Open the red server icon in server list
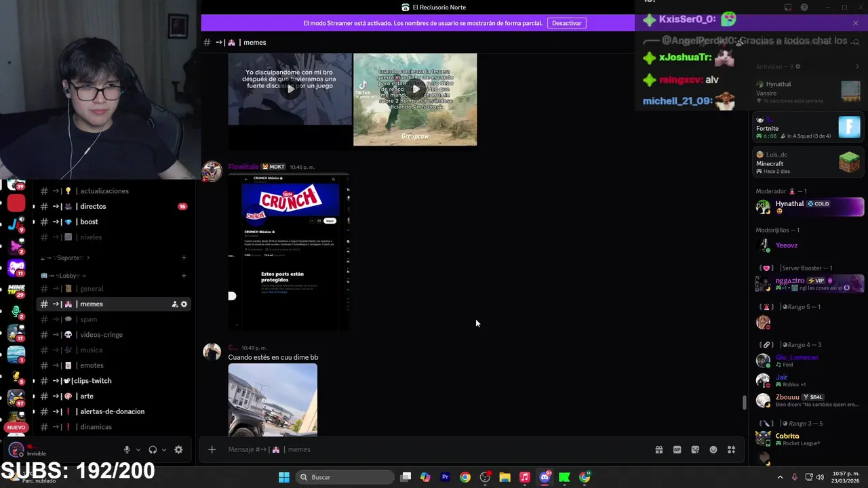 [x=17, y=202]
